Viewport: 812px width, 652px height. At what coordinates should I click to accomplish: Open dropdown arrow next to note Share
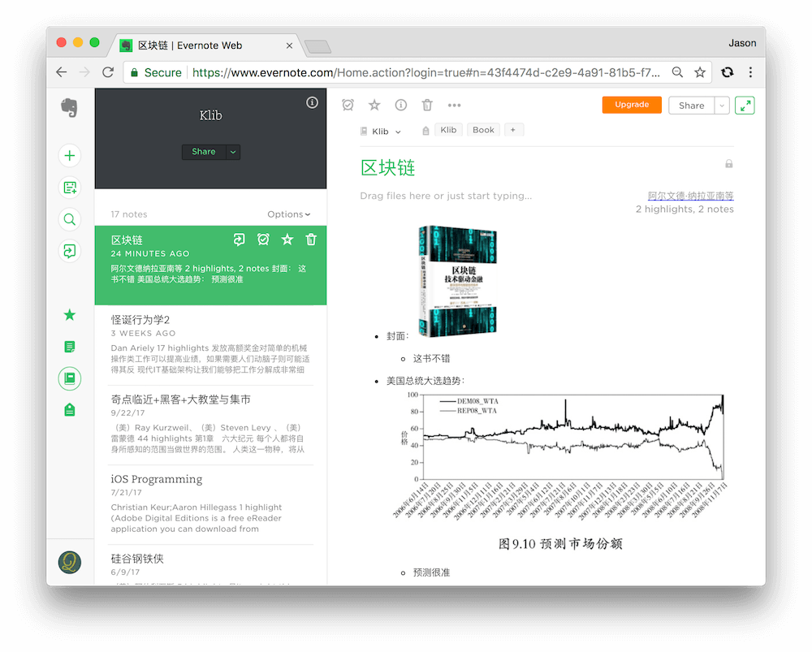click(722, 106)
